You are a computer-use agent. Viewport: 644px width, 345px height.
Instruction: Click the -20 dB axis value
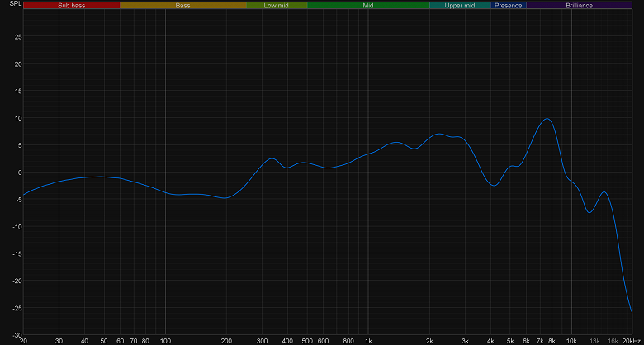(17, 281)
